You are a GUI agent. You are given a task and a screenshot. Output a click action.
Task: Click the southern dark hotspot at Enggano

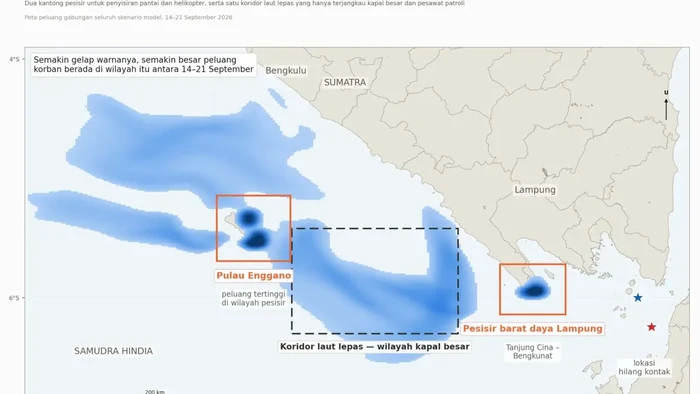click(x=256, y=241)
